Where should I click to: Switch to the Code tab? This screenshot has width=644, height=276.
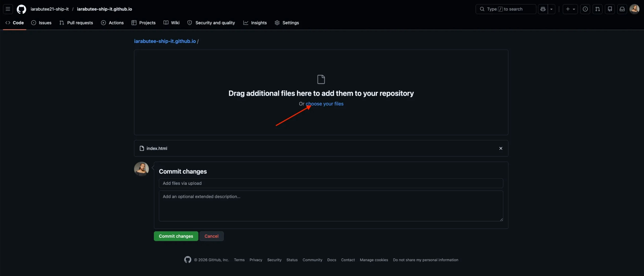pos(15,23)
